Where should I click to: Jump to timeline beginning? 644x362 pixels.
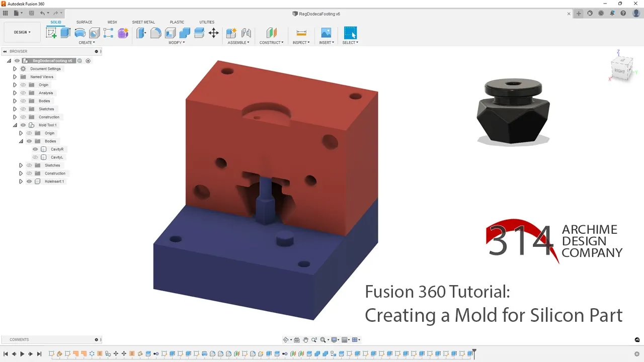tap(6, 354)
